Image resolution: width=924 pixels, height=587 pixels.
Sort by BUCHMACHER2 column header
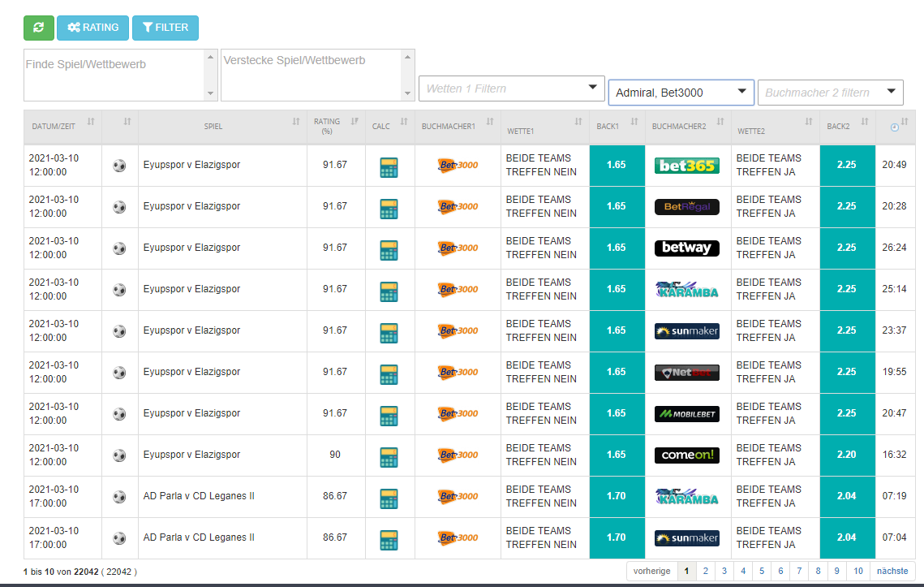coord(688,126)
